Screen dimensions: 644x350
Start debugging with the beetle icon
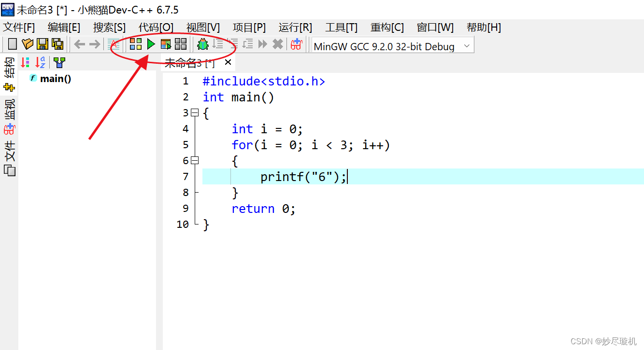(x=203, y=44)
